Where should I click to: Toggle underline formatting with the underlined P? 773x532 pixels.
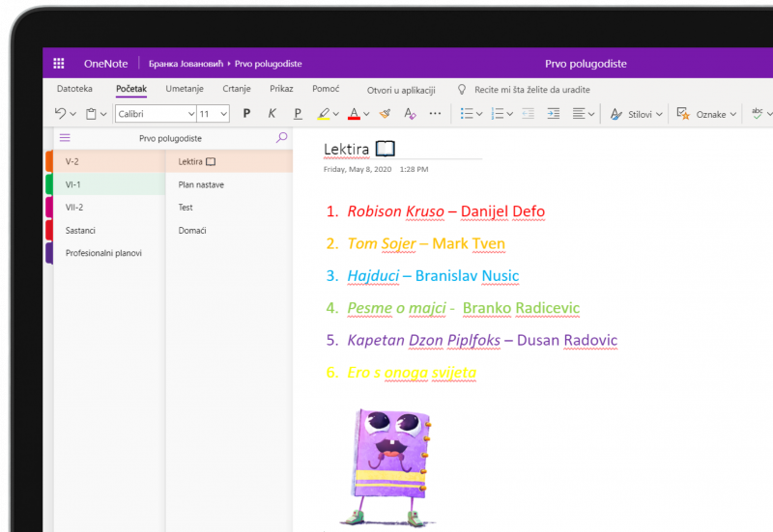tap(298, 114)
